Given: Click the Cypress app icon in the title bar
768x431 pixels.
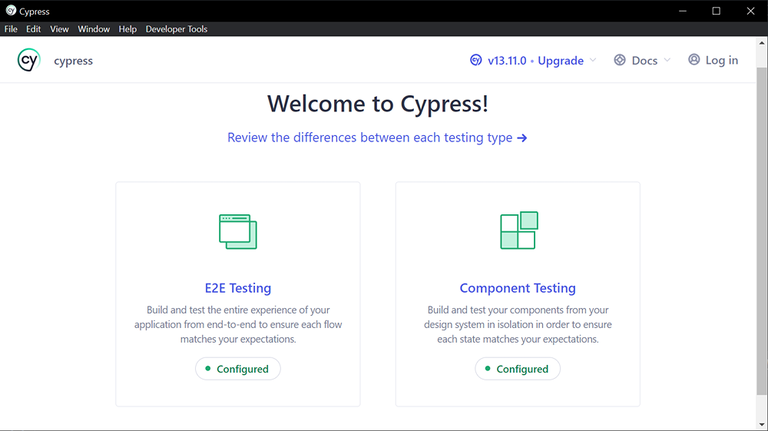Looking at the screenshot, I should [11, 11].
